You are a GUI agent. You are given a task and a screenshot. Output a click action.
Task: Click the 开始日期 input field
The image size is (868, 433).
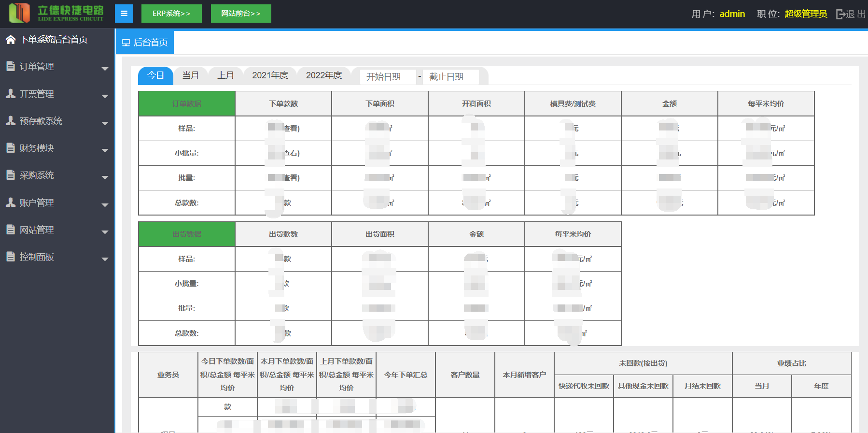pos(388,77)
